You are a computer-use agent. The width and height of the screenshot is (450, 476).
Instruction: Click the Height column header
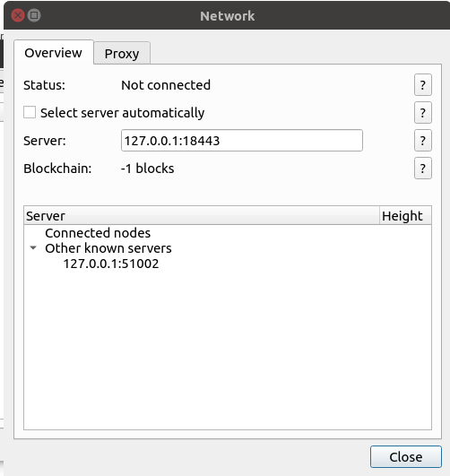[x=405, y=216]
